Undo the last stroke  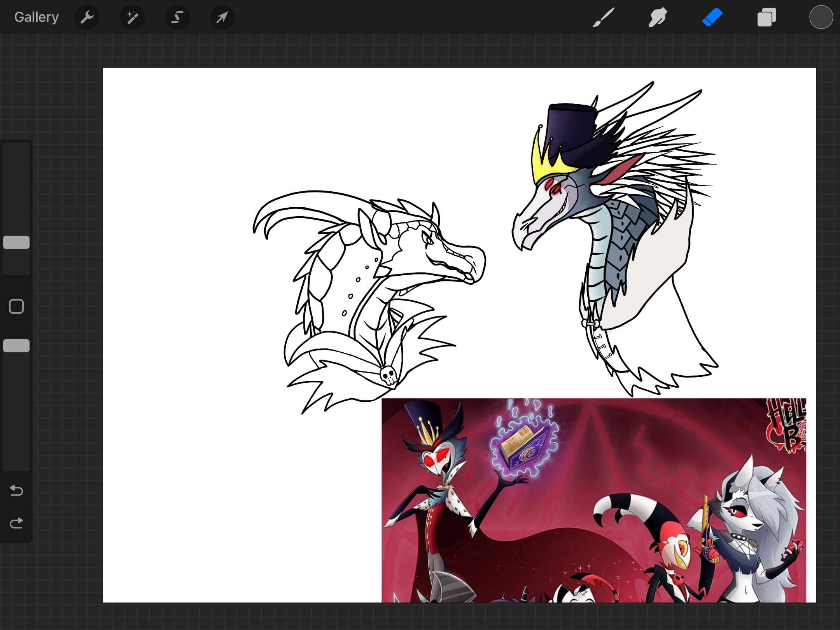click(16, 491)
